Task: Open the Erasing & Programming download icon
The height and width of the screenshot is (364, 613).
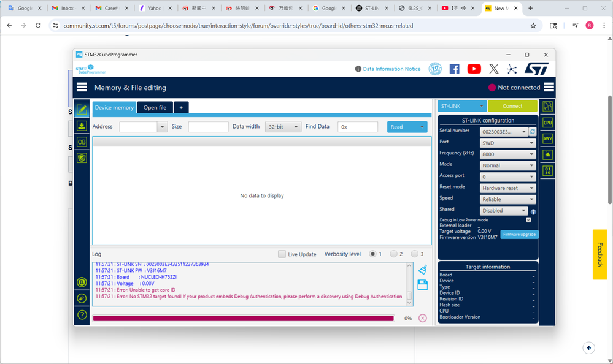Action: pos(82,126)
